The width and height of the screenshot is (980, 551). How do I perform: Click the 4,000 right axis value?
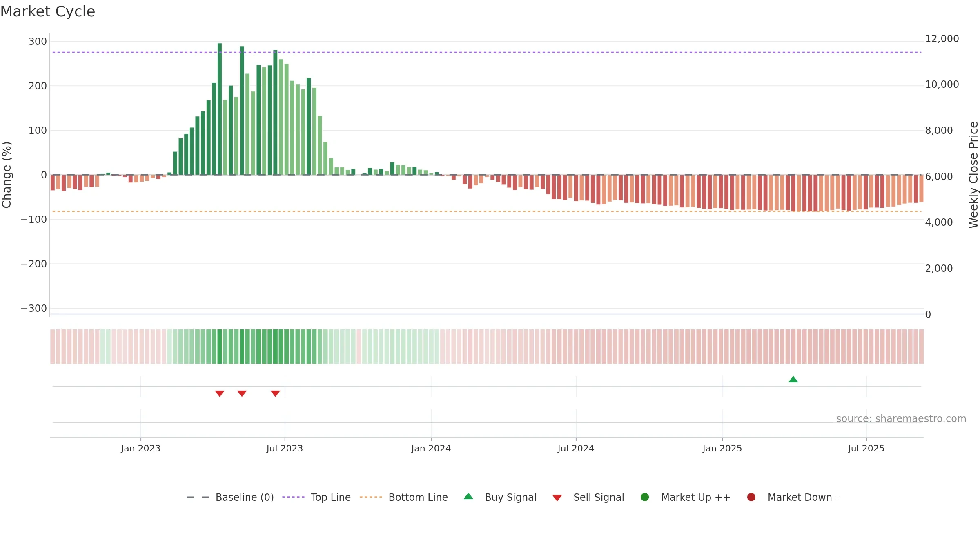click(x=939, y=222)
